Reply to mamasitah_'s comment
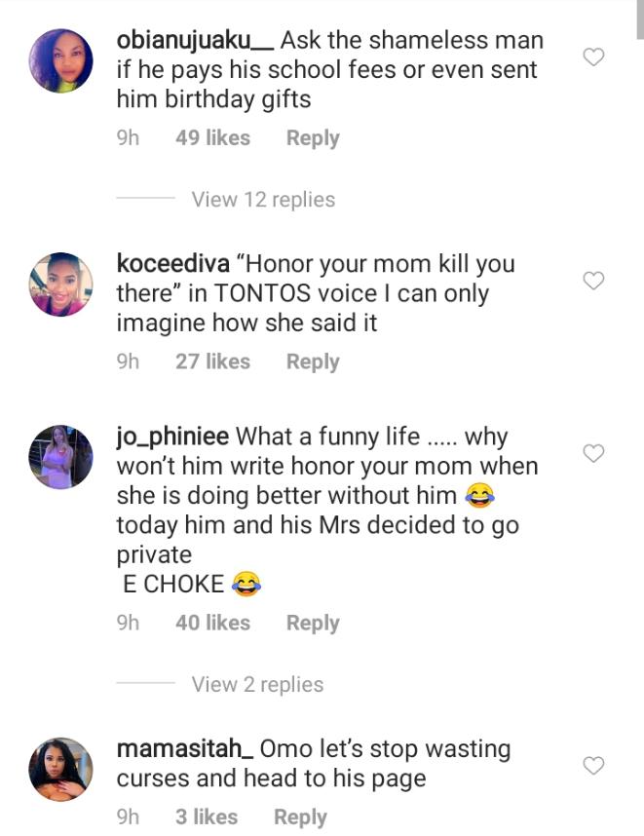 click(300, 817)
